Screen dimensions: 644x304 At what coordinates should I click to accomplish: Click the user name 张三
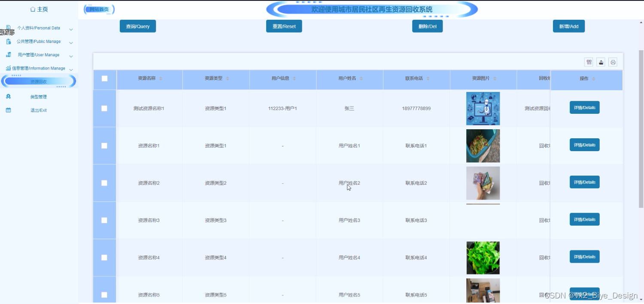point(349,108)
